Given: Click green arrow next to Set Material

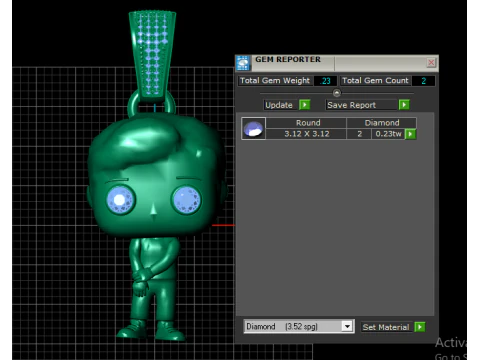Looking at the screenshot, I should (420, 327).
